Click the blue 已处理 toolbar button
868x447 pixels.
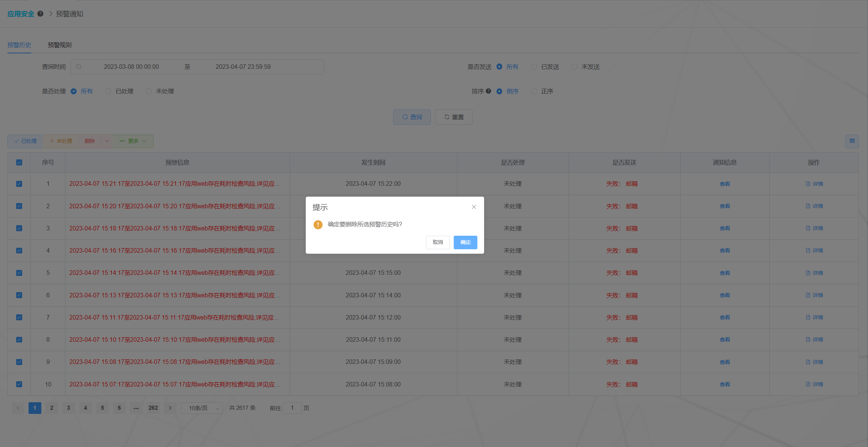tap(25, 141)
